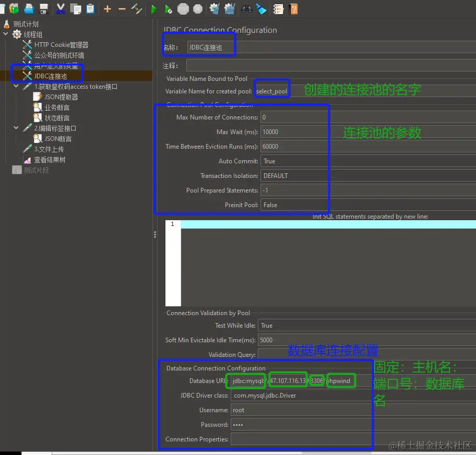
Task: Click the Reset search broom icon
Action: tap(261, 9)
